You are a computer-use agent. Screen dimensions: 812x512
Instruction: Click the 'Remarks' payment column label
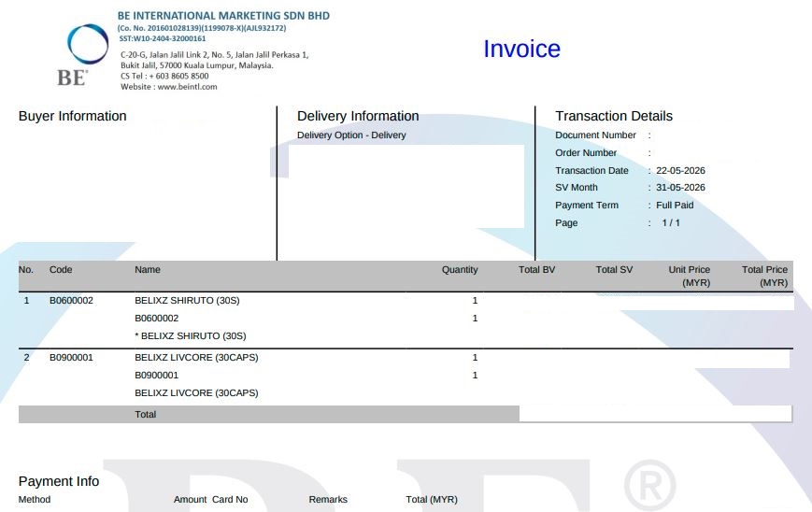(328, 500)
